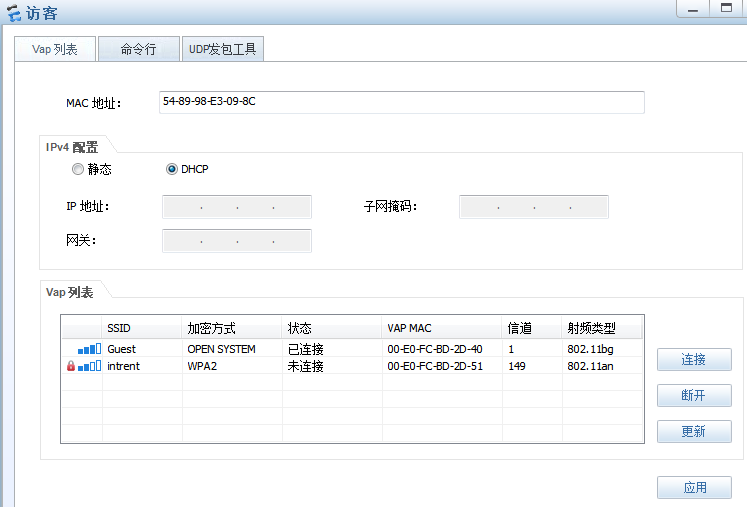Click the 已连接 status cell

[x=332, y=349]
